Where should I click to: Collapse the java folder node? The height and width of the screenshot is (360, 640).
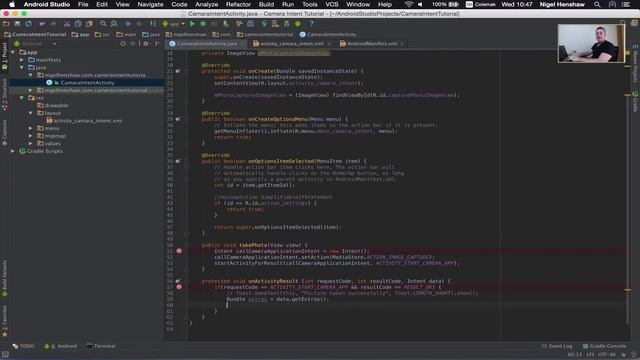[x=22, y=67]
